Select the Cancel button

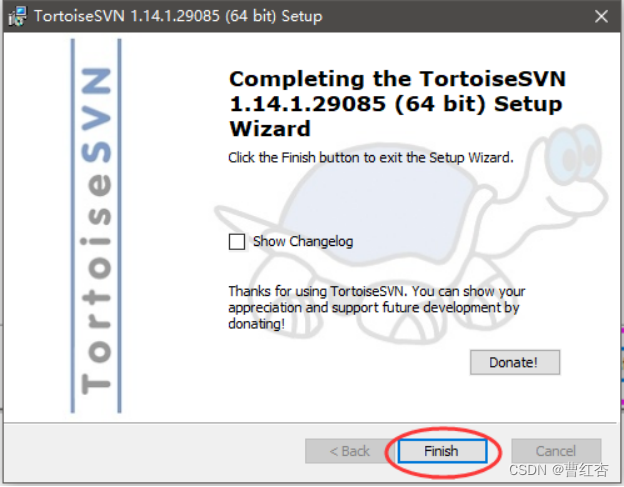556,451
